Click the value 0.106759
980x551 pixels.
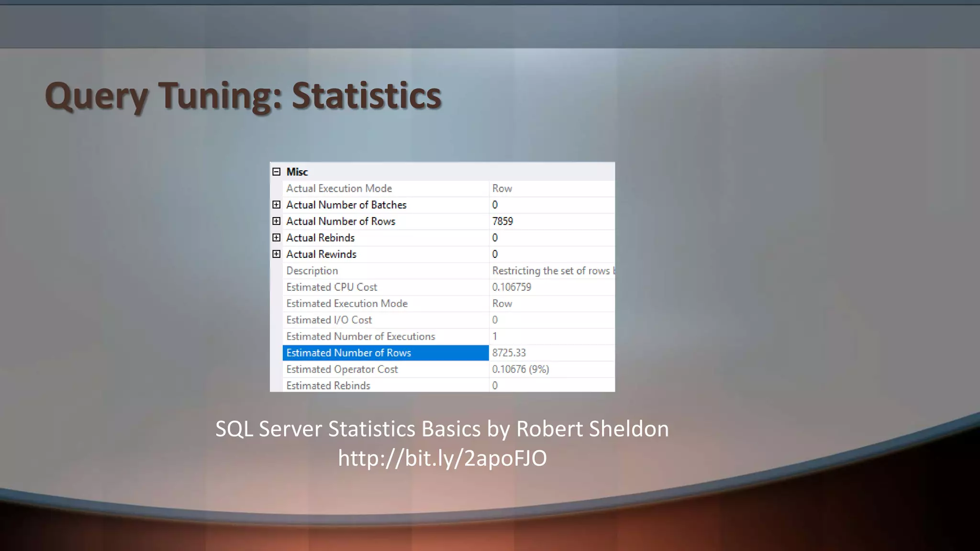(x=512, y=287)
